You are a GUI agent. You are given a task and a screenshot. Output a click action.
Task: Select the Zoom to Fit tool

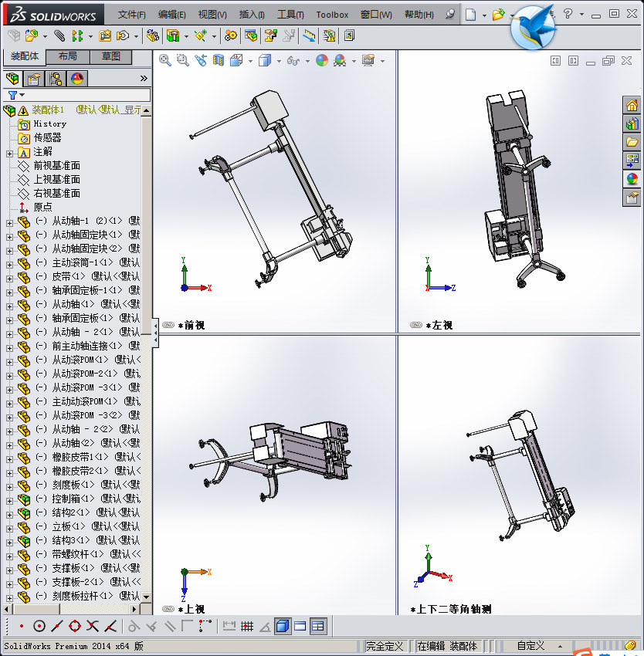pos(164,60)
